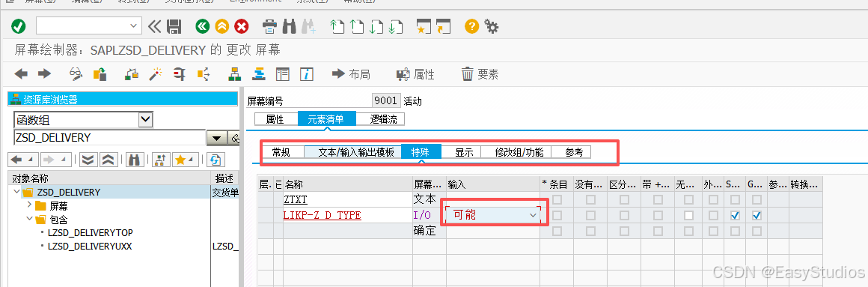Click the black right arrow in application toolbar
This screenshot has height=287, width=868.
tap(44, 73)
